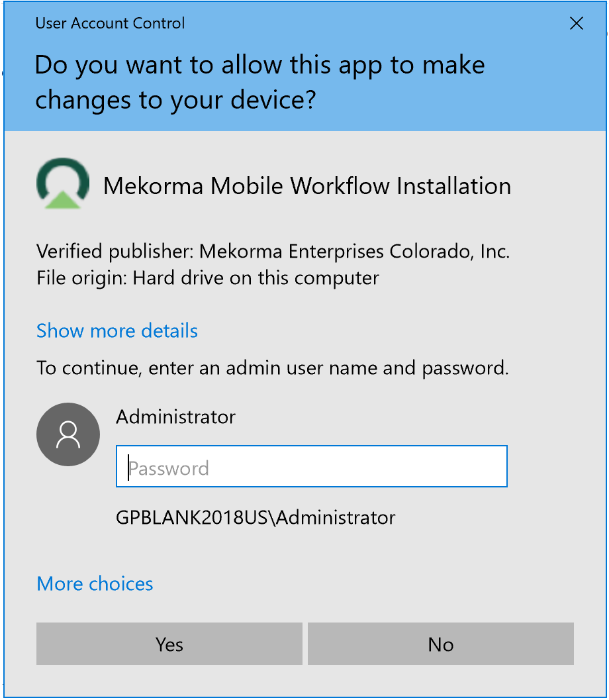609x700 pixels.
Task: Select the Administrator display name above password
Action: click(175, 417)
